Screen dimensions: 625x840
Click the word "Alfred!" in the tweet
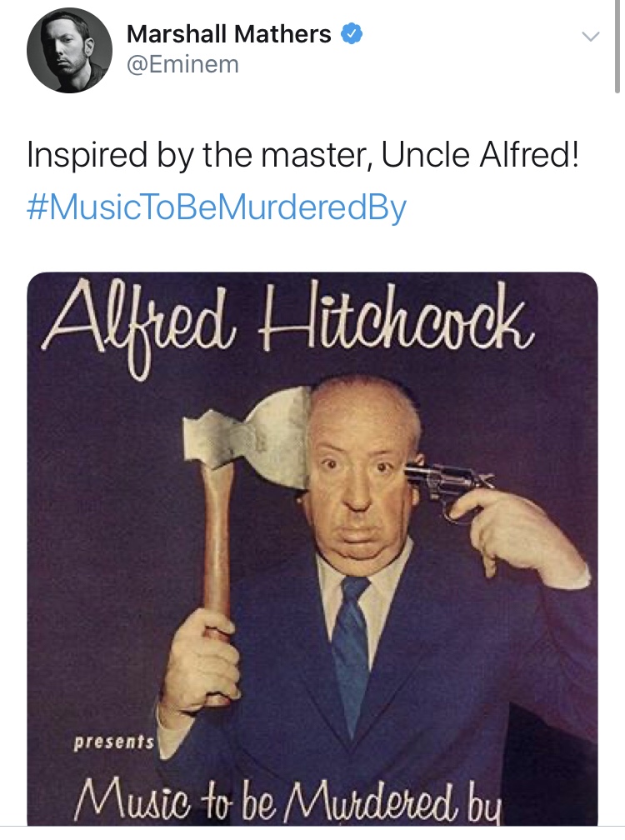[x=528, y=154]
